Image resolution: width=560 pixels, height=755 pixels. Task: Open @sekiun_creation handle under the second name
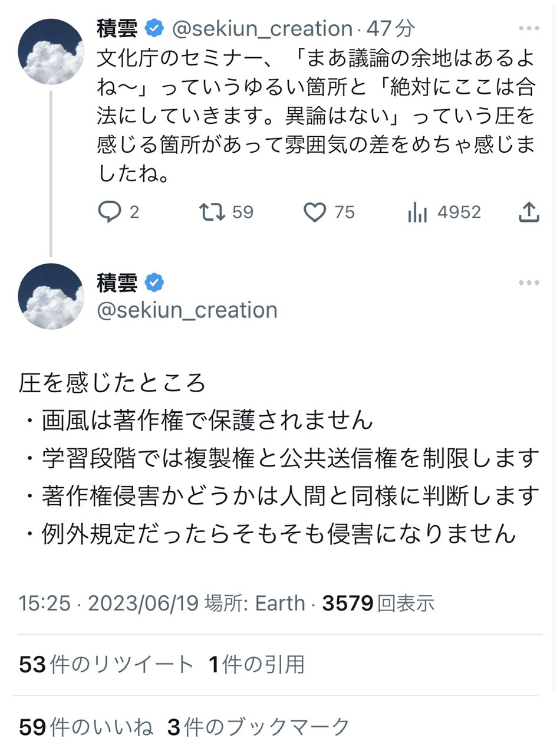187,310
